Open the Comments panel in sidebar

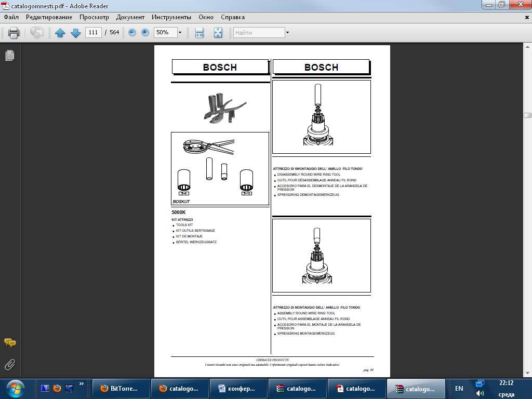coord(10,343)
